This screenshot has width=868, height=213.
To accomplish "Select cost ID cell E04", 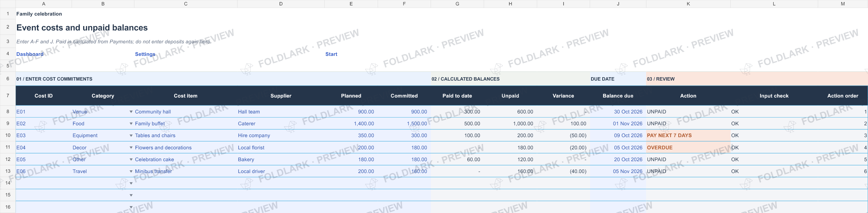I will [x=43, y=148].
